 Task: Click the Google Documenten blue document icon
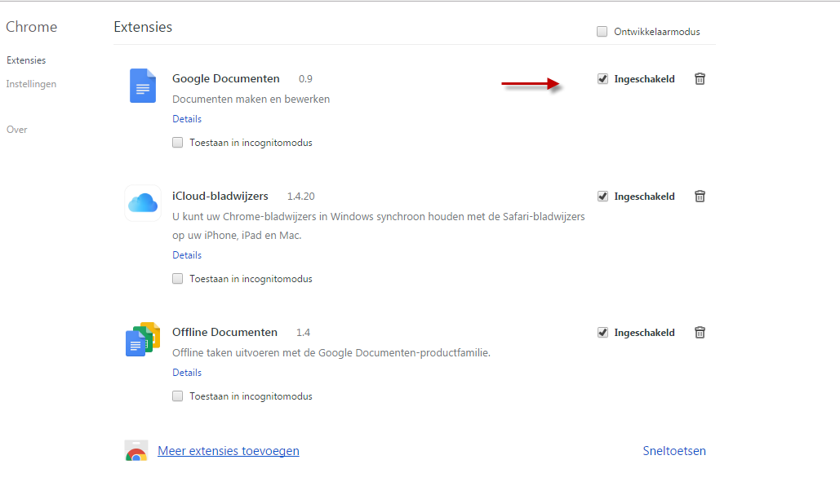(x=143, y=86)
